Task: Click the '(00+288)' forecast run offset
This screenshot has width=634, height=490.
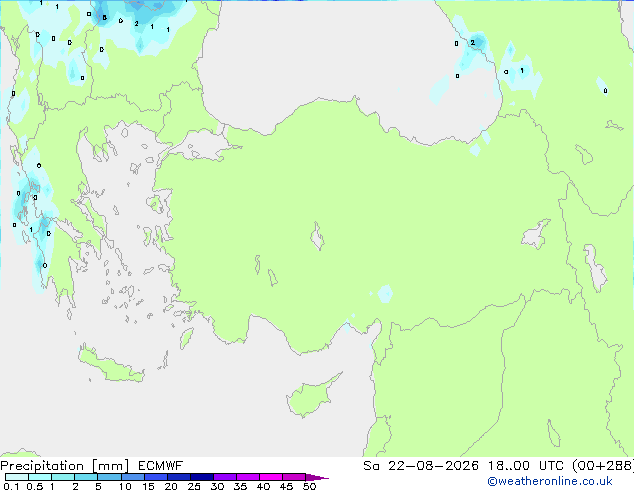Action: pos(603,466)
